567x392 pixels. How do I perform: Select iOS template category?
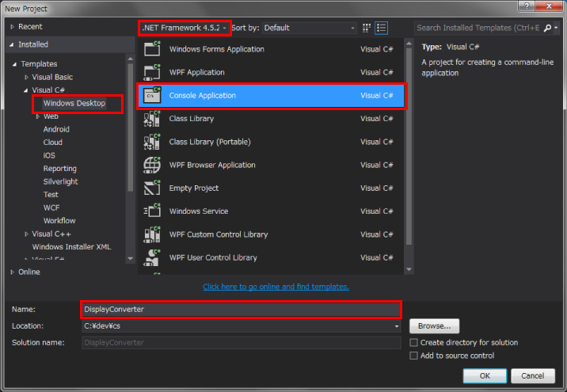[49, 155]
